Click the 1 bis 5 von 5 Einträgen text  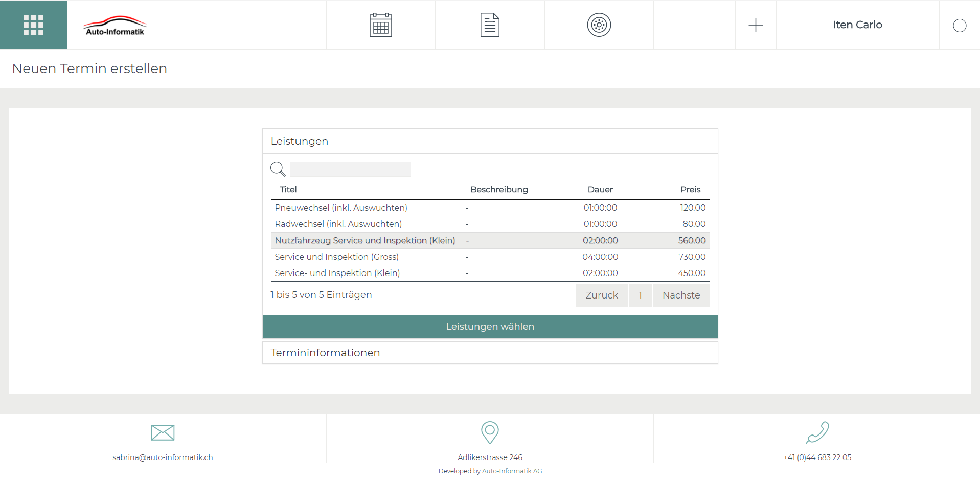click(321, 295)
